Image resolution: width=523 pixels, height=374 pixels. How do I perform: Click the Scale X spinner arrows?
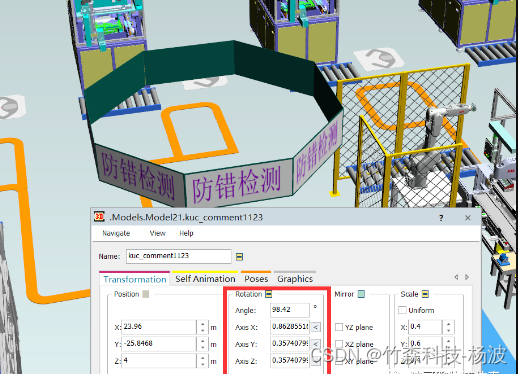coord(448,327)
